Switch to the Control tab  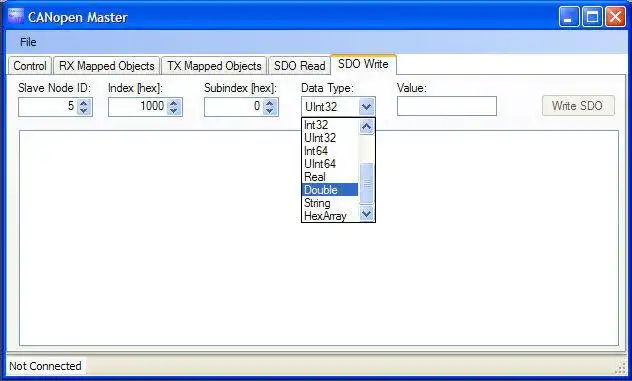click(x=30, y=66)
